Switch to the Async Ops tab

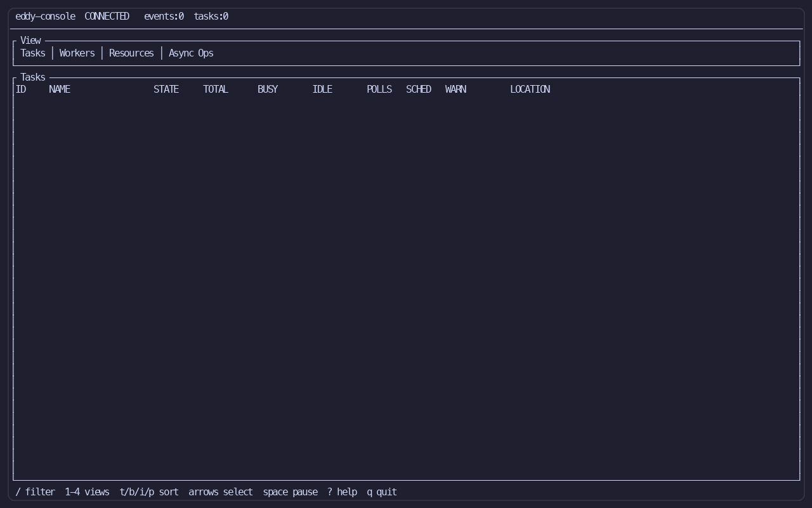[191, 53]
